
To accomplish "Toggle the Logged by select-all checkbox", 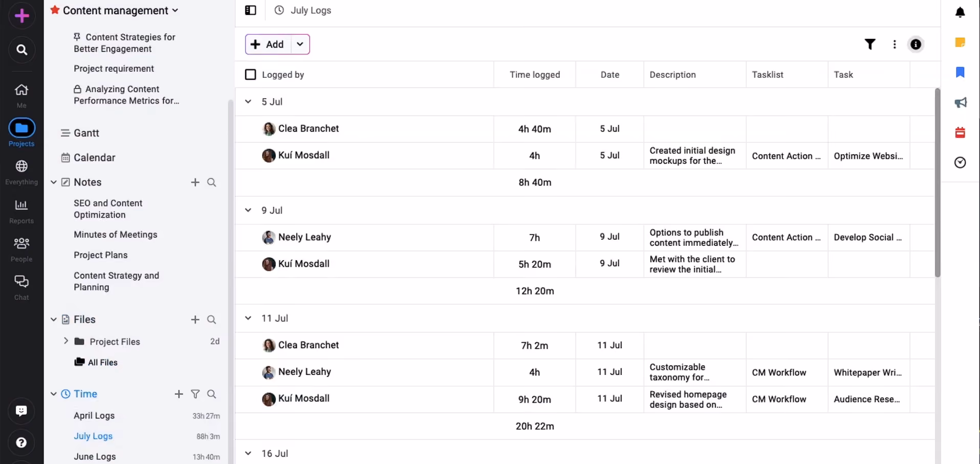I will [250, 75].
